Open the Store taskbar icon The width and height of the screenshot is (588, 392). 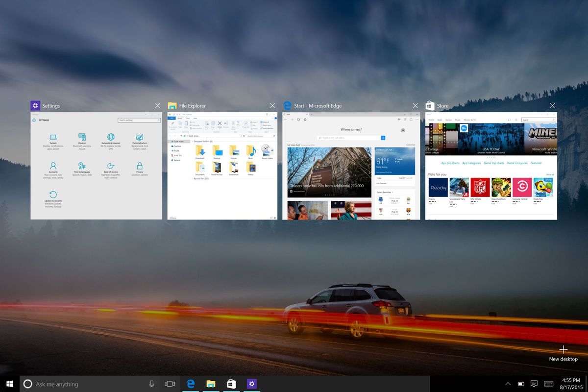[231, 384]
